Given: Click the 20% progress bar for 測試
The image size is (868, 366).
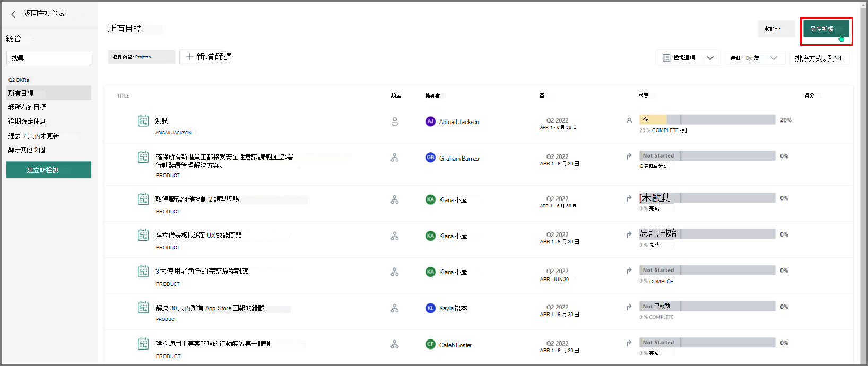Looking at the screenshot, I should [707, 120].
